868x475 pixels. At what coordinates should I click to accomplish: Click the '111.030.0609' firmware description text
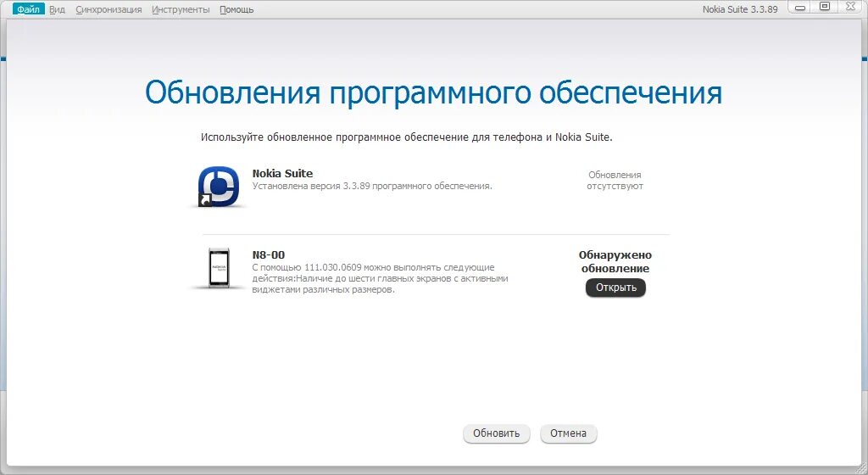(x=381, y=278)
